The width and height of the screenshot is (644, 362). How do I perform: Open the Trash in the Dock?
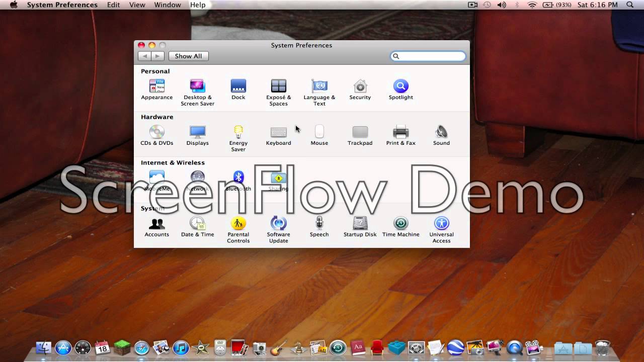(x=602, y=347)
